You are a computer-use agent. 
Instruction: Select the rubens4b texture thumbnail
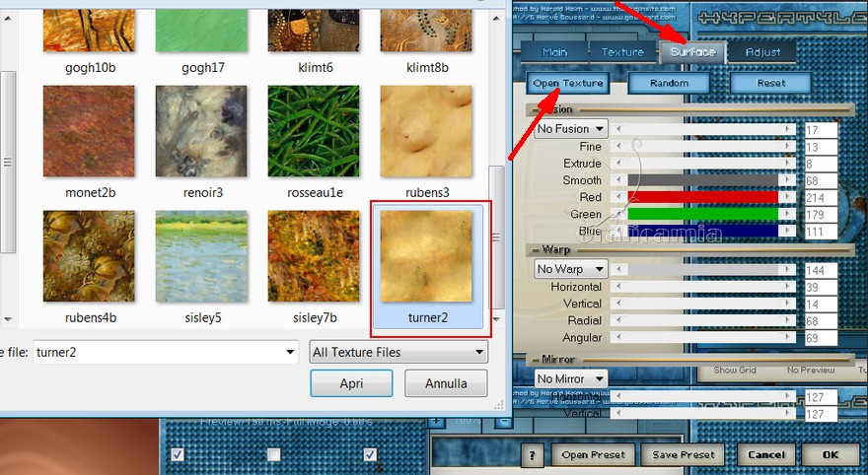[x=89, y=256]
